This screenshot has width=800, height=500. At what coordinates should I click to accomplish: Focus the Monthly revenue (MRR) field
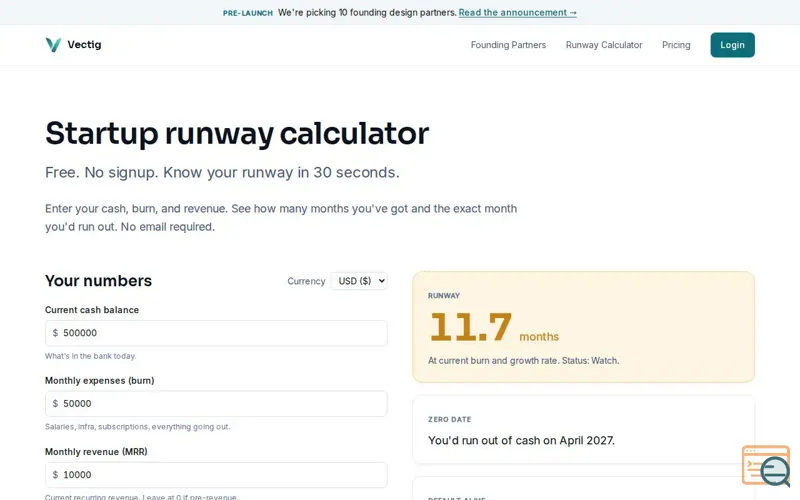tap(216, 475)
